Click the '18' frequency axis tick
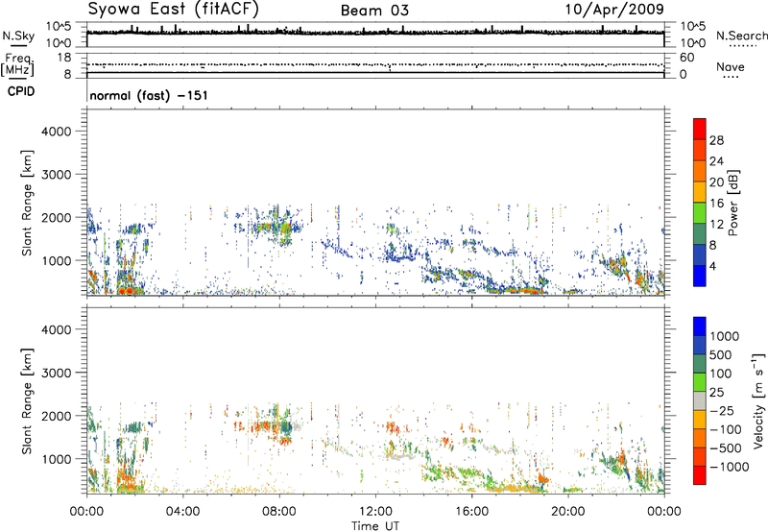 [x=63, y=58]
